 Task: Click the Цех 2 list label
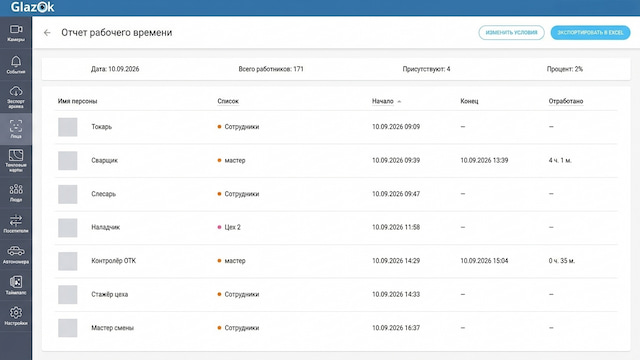[233, 227]
